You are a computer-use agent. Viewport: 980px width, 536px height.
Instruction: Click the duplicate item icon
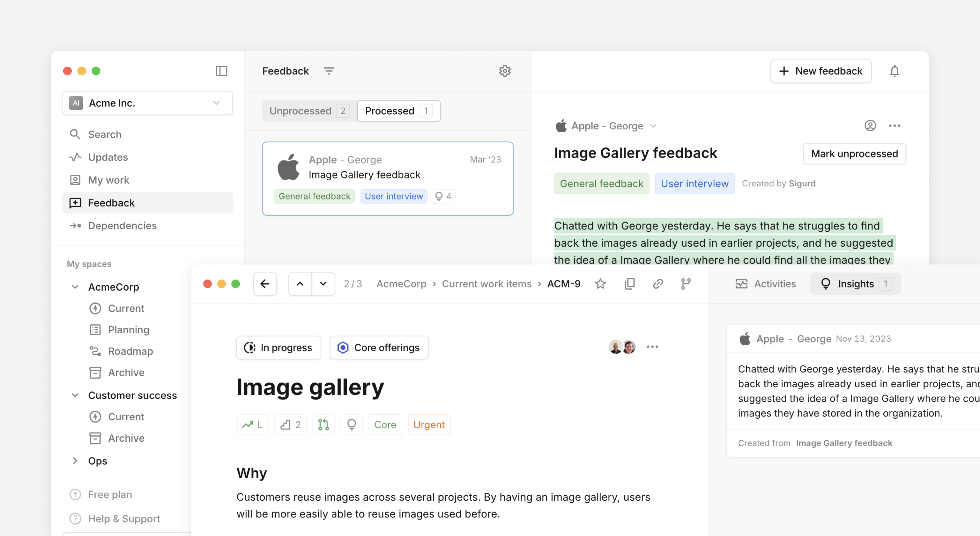point(630,284)
